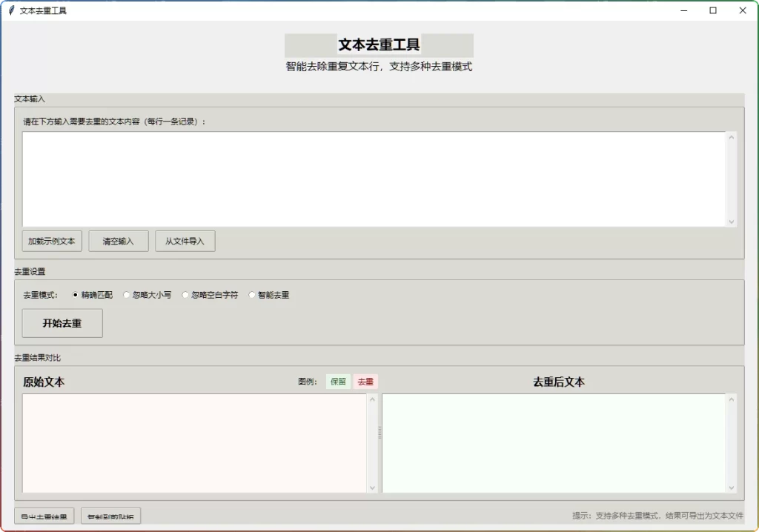
Task: Select the 精确匹配 radio button
Action: [x=76, y=295]
